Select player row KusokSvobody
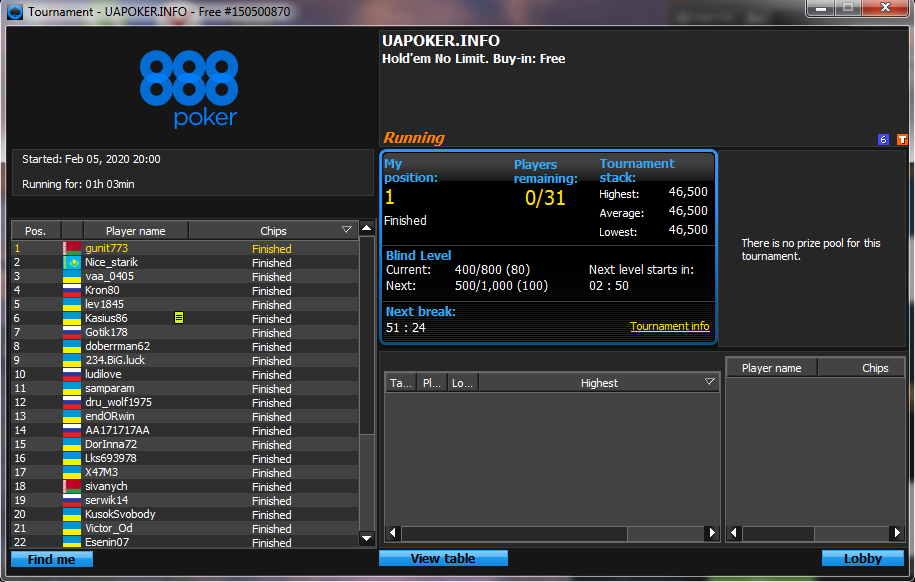 (x=185, y=514)
